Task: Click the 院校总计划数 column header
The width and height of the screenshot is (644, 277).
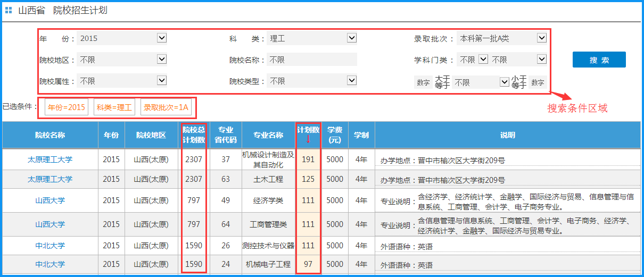Action: pos(194,135)
